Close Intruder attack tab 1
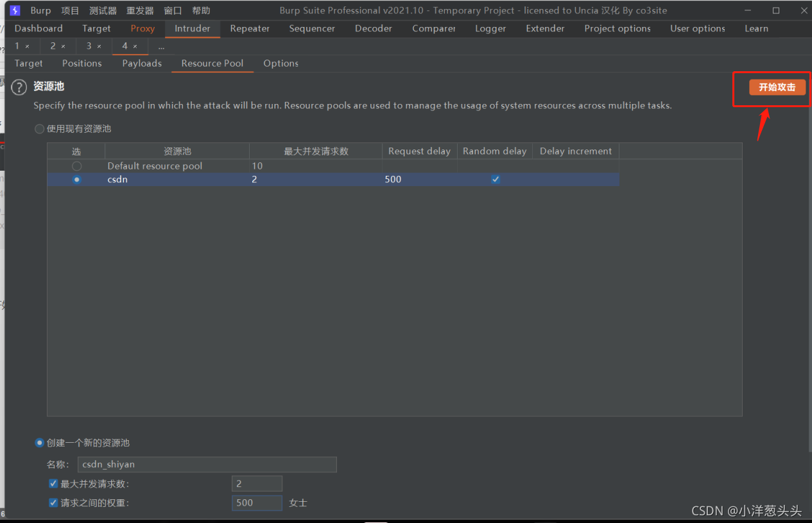Screen dimensions: 812x523 (x=27, y=46)
